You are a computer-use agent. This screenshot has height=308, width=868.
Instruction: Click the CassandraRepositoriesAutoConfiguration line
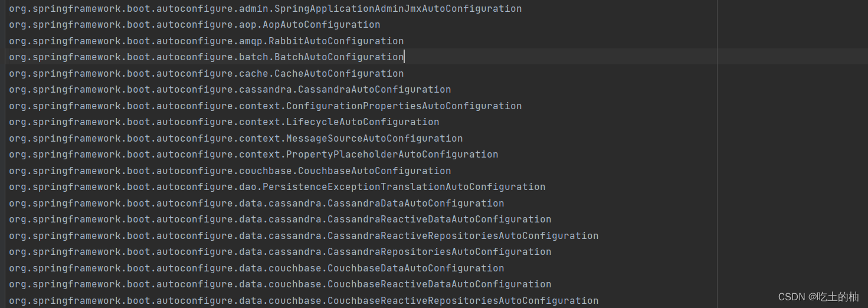[x=280, y=252]
